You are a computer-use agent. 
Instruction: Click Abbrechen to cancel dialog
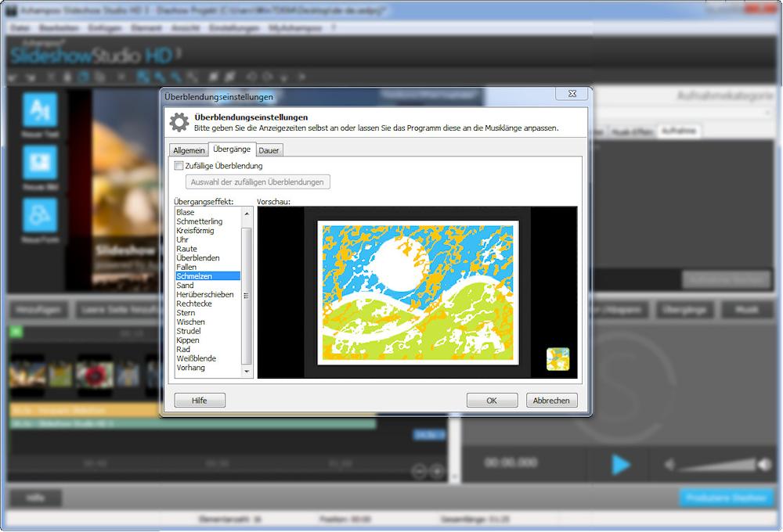[x=551, y=400]
